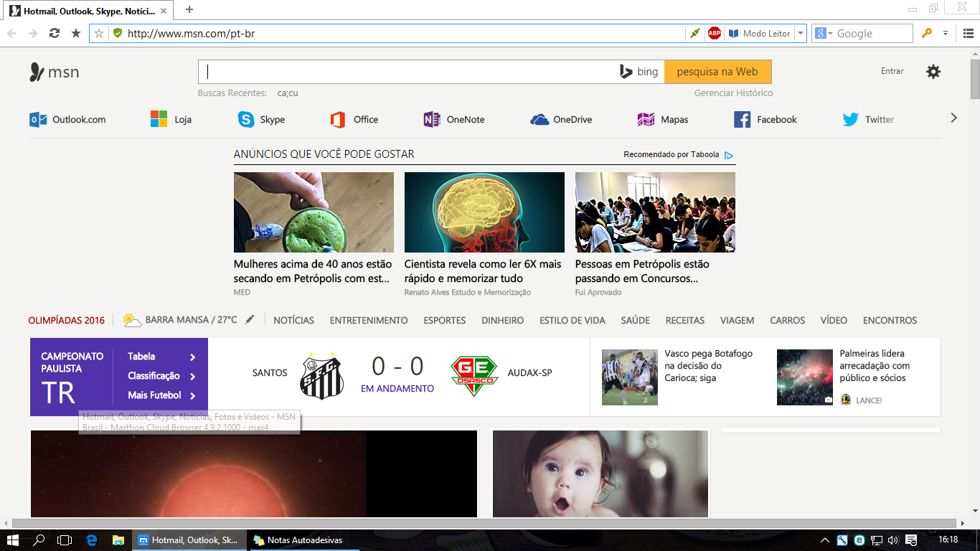Edit weather location with pencil icon
The width and height of the screenshot is (980, 551).
(x=250, y=320)
